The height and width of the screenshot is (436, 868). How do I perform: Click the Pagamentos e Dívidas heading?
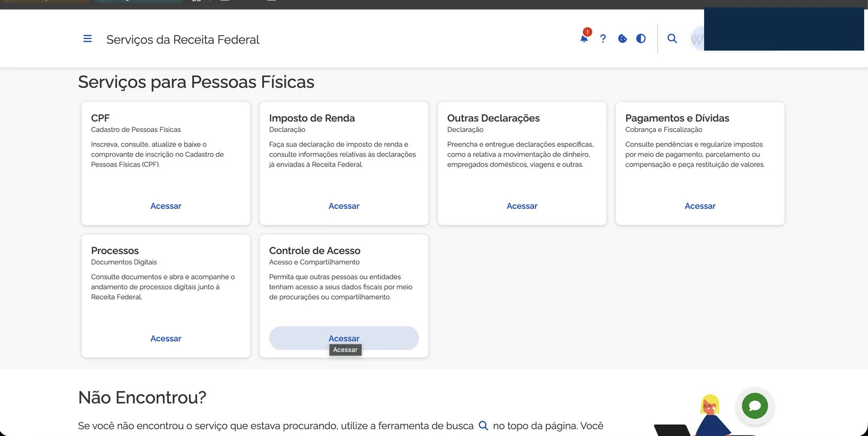pos(677,118)
